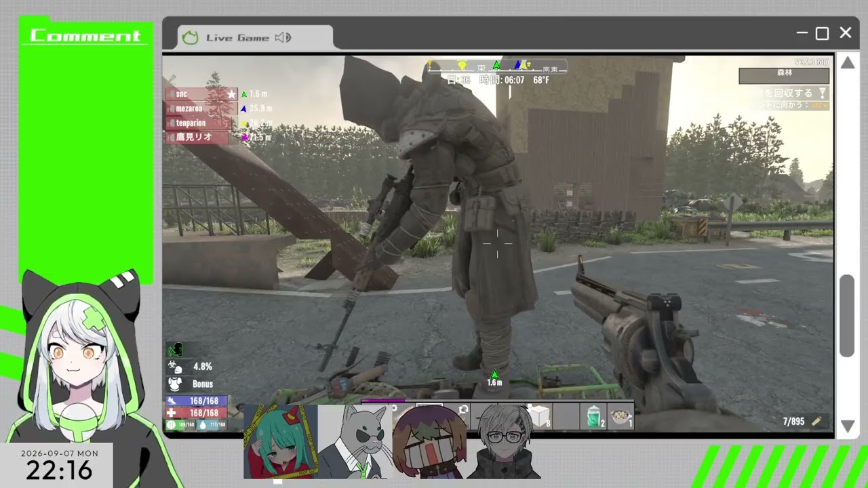Click the blue arrow marker next to mezaroa
The width and height of the screenshot is (868, 488).
coord(244,108)
